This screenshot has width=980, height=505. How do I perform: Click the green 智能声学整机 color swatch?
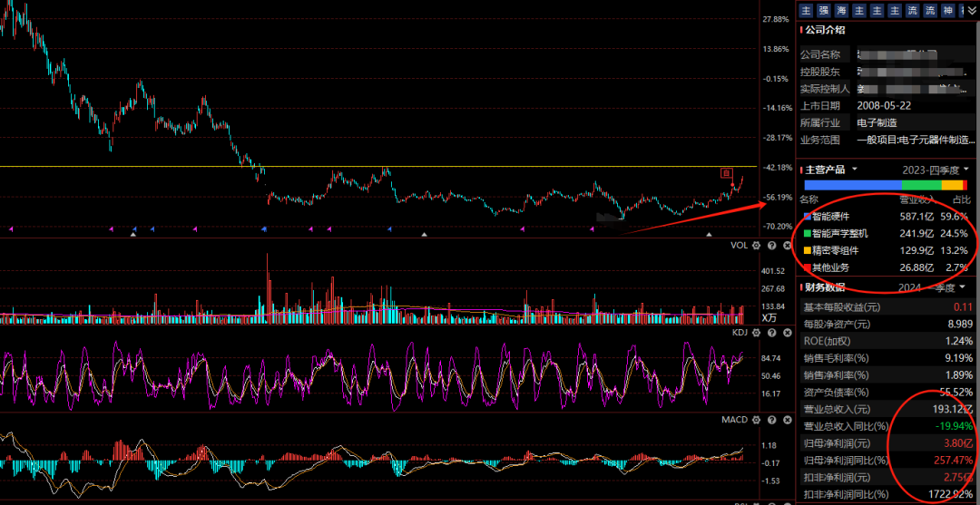(x=807, y=234)
